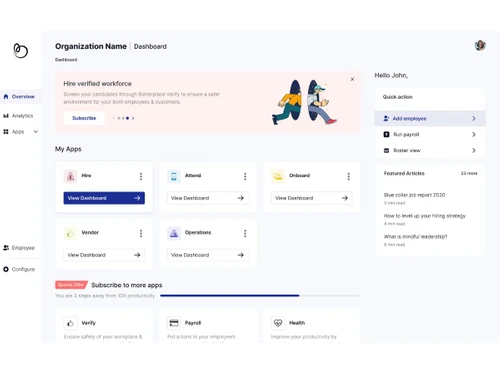Click the Hire app icon
Image resolution: width=500 pixels, height=375 pixels.
pos(70,176)
